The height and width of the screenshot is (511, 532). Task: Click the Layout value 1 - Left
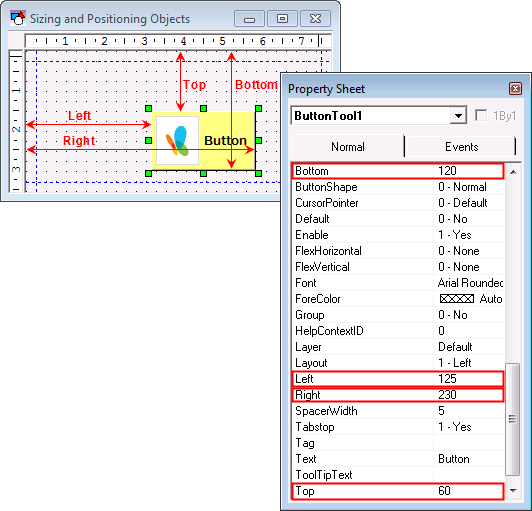pos(455,363)
